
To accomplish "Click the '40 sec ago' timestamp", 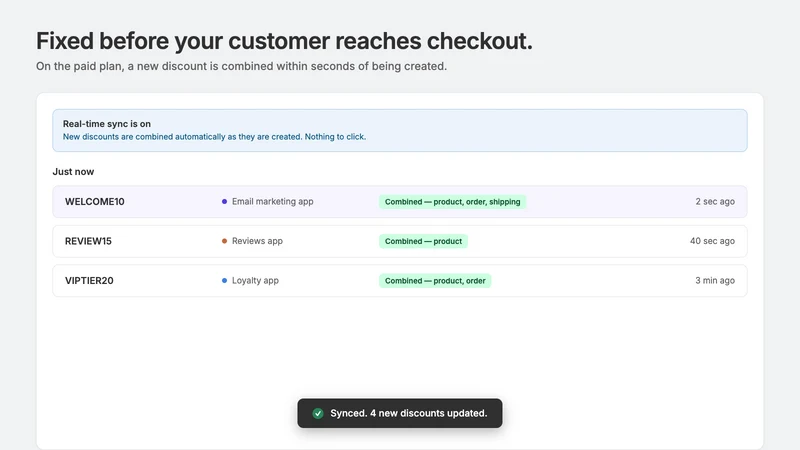I will tap(712, 241).
